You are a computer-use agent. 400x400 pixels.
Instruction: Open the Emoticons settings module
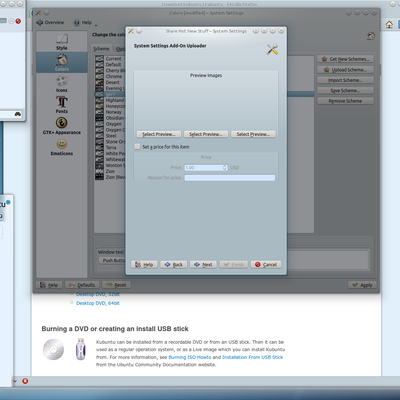tap(62, 147)
